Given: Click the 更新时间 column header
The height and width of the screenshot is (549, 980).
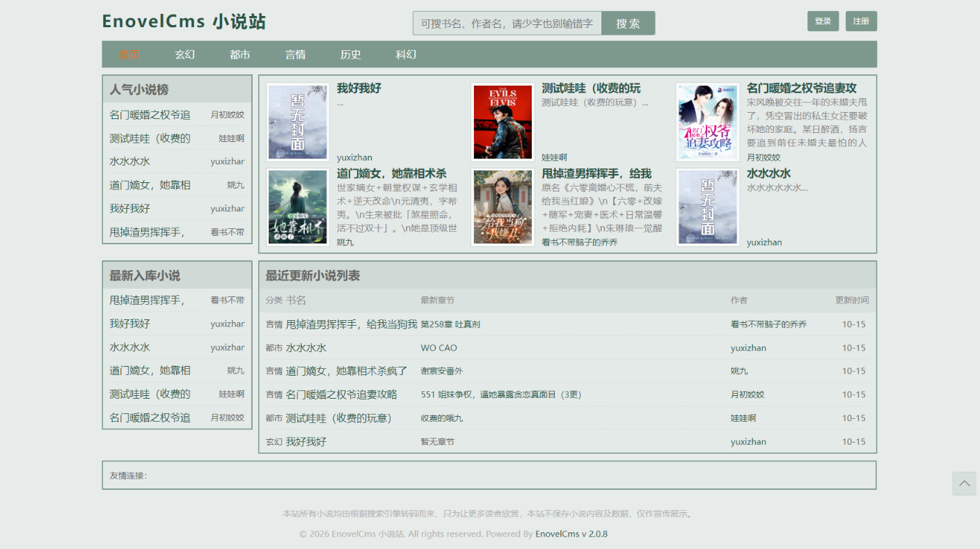Looking at the screenshot, I should (x=852, y=300).
